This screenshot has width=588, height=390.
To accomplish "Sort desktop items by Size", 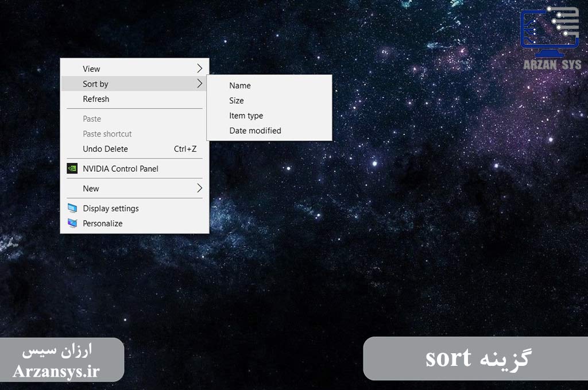I will tap(269, 101).
